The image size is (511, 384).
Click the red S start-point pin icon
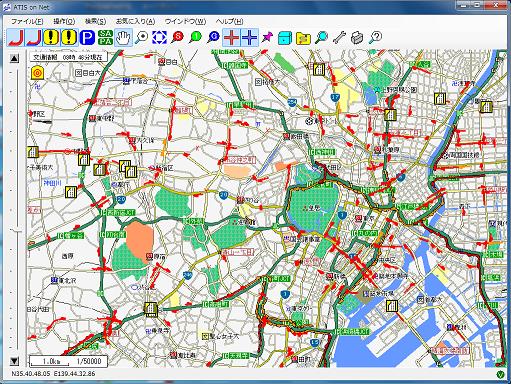point(177,37)
